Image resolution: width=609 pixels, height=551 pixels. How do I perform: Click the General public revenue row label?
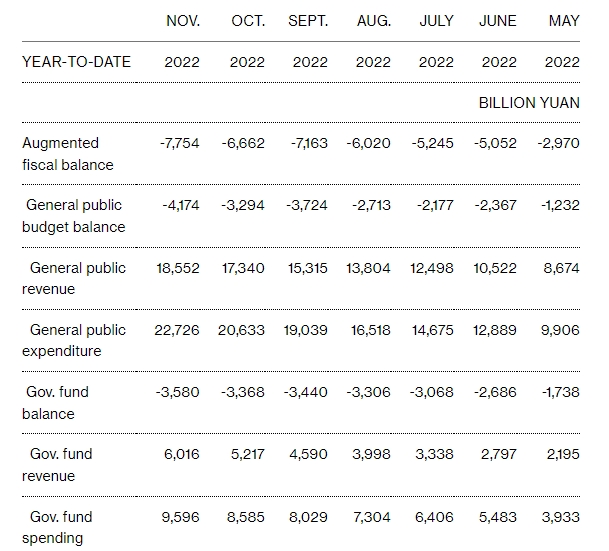pos(78,278)
